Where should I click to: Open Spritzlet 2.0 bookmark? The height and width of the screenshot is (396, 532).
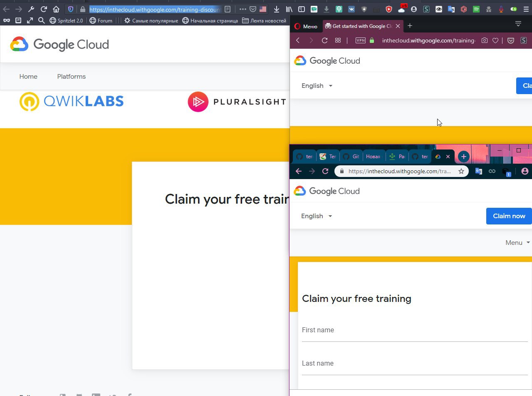pos(67,20)
